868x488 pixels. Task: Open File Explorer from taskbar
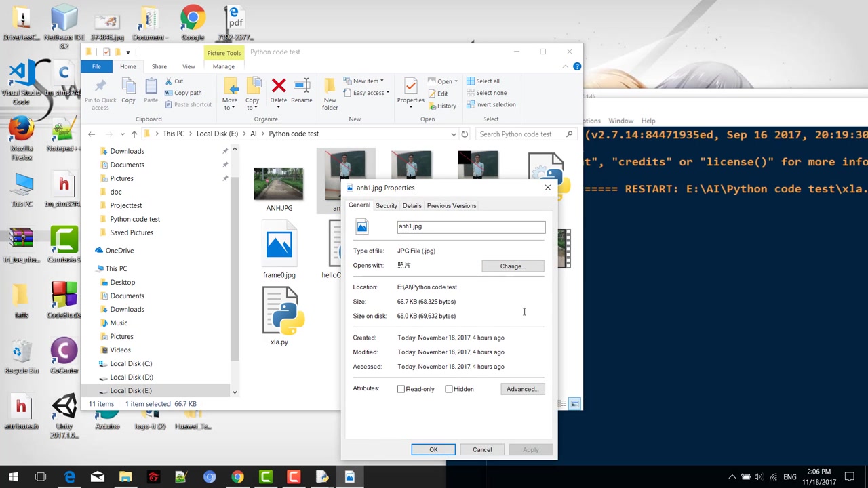[125, 477]
